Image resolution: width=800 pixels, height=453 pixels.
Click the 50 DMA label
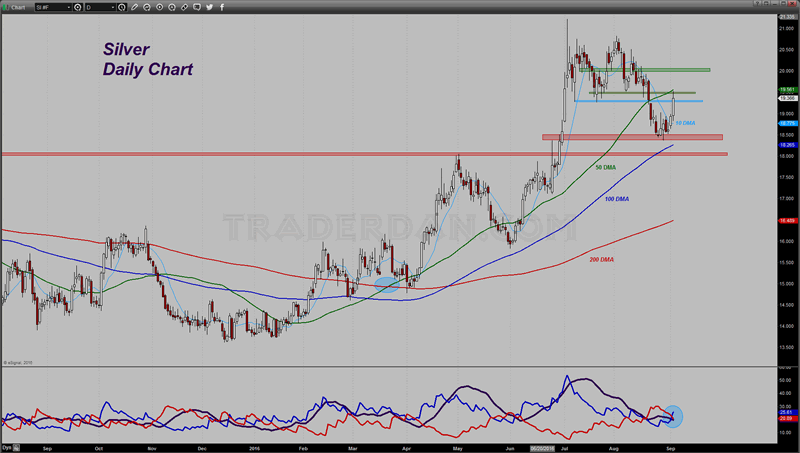(606, 167)
